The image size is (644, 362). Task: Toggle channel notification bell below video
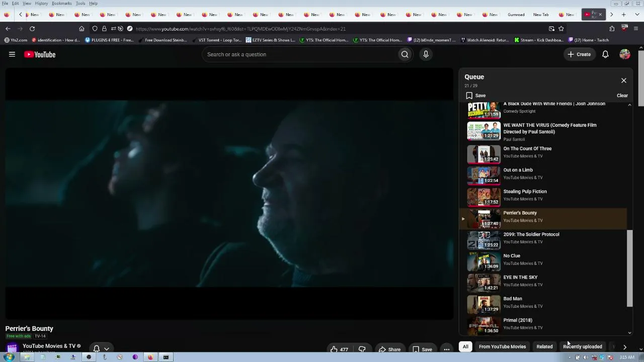coord(96,348)
